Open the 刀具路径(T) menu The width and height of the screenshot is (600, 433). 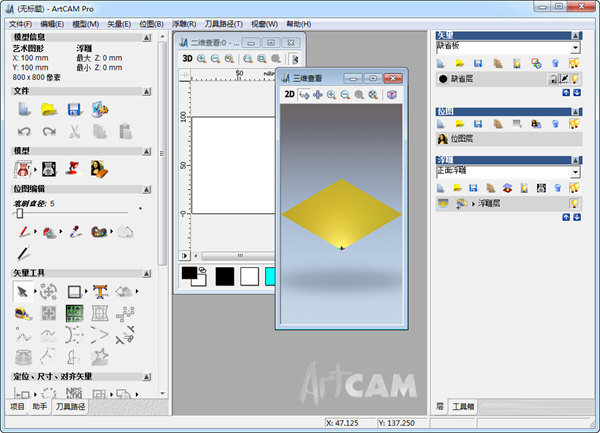click(223, 24)
